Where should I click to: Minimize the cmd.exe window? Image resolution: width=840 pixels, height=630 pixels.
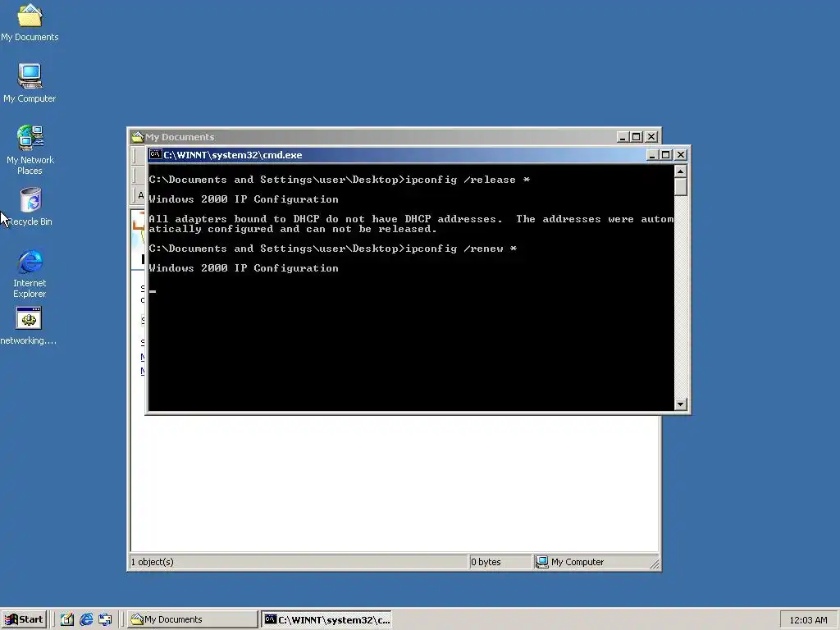(x=652, y=155)
